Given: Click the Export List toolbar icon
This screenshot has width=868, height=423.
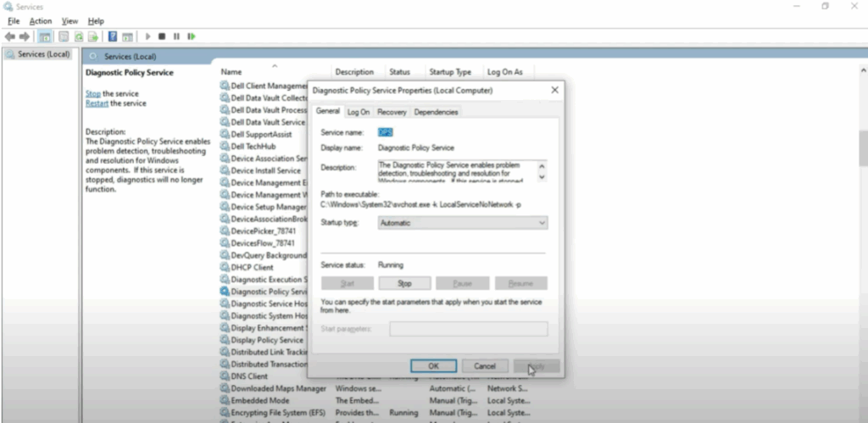Looking at the screenshot, I should (93, 36).
